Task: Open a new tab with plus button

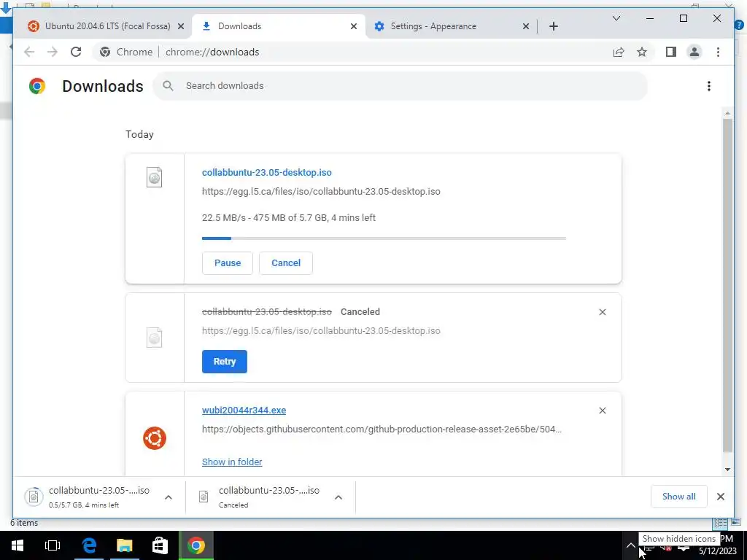Action: point(553,26)
